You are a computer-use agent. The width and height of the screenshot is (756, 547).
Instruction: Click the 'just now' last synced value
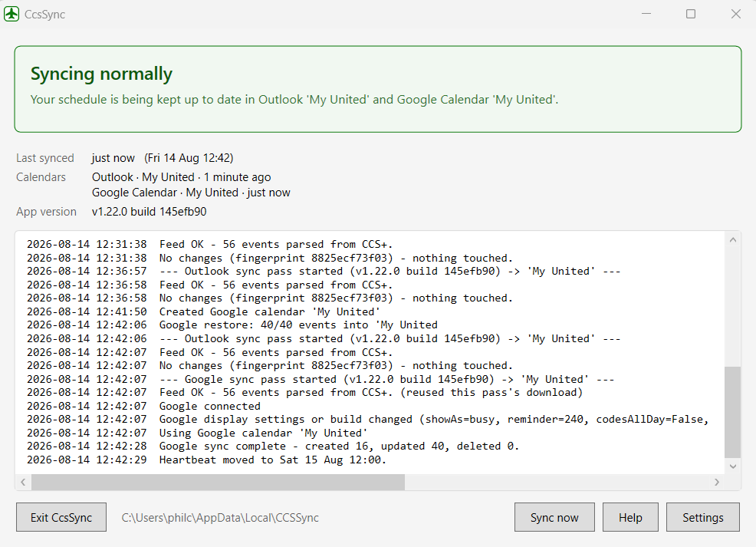pyautogui.click(x=113, y=158)
